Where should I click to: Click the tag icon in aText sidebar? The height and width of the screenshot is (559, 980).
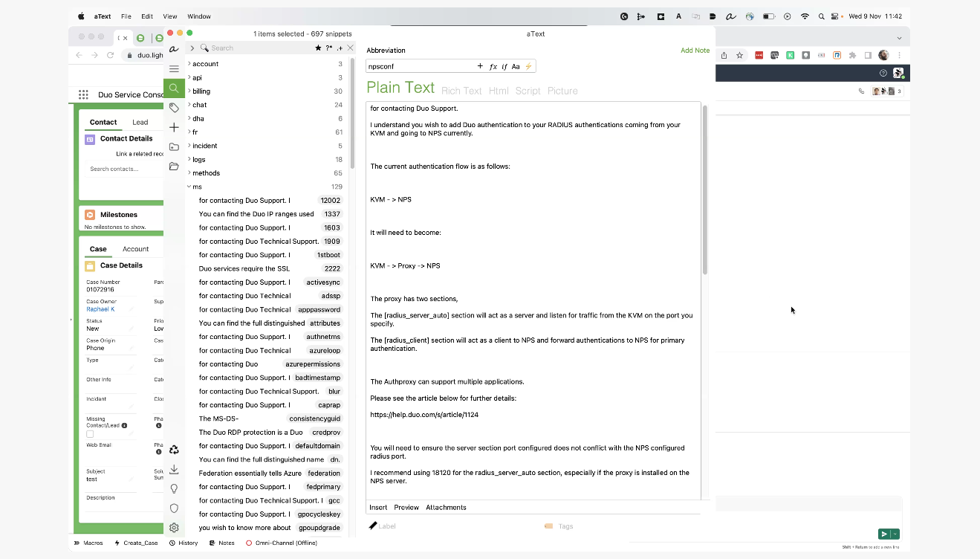point(174,108)
